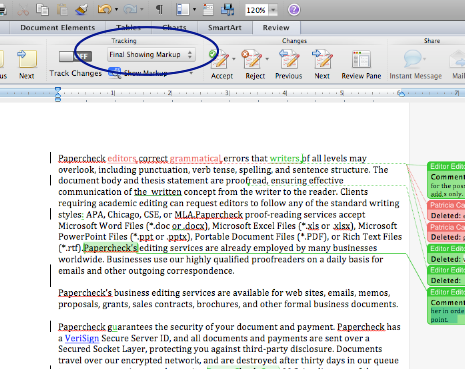Click the Reject change icon
Screen dimensions: 465x369
253,59
